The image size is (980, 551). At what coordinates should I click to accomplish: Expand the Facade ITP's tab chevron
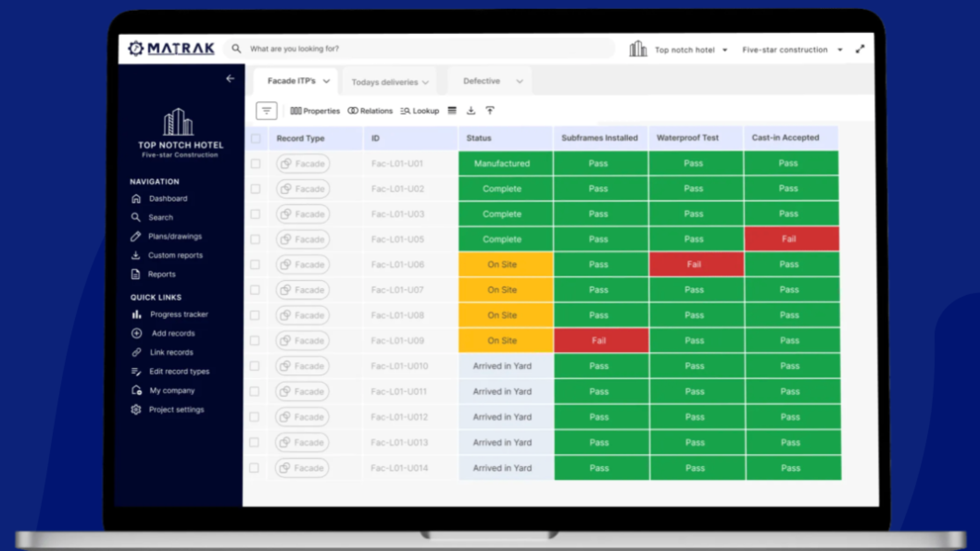pyautogui.click(x=326, y=81)
